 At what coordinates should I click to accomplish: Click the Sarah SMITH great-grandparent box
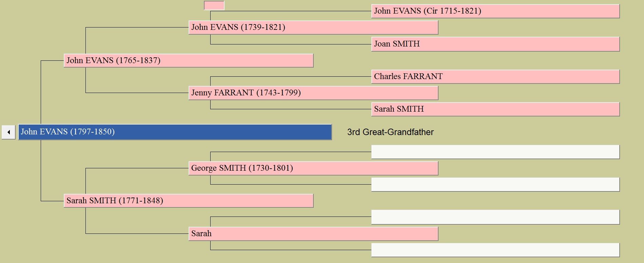coord(495,109)
